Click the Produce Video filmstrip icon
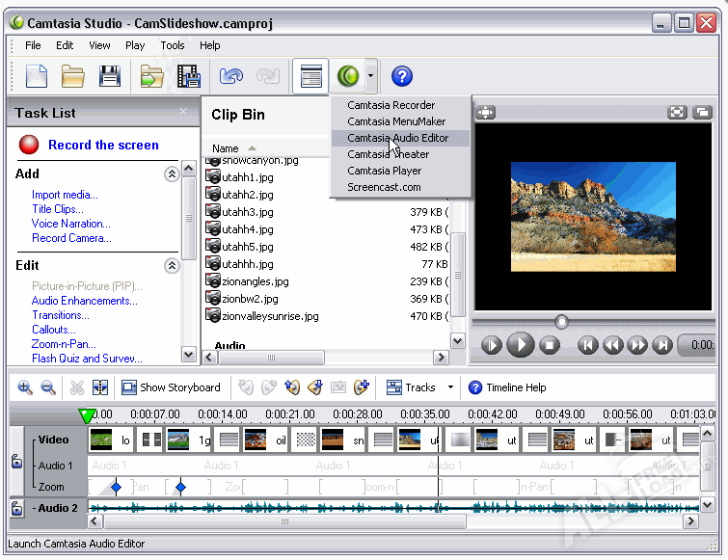The image size is (728, 560). (189, 76)
